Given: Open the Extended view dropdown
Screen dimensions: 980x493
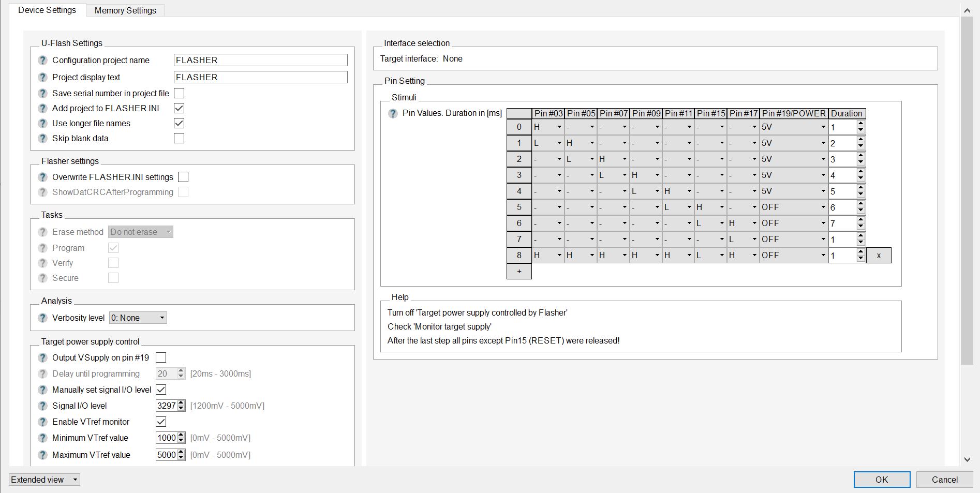Looking at the screenshot, I should 44,480.
